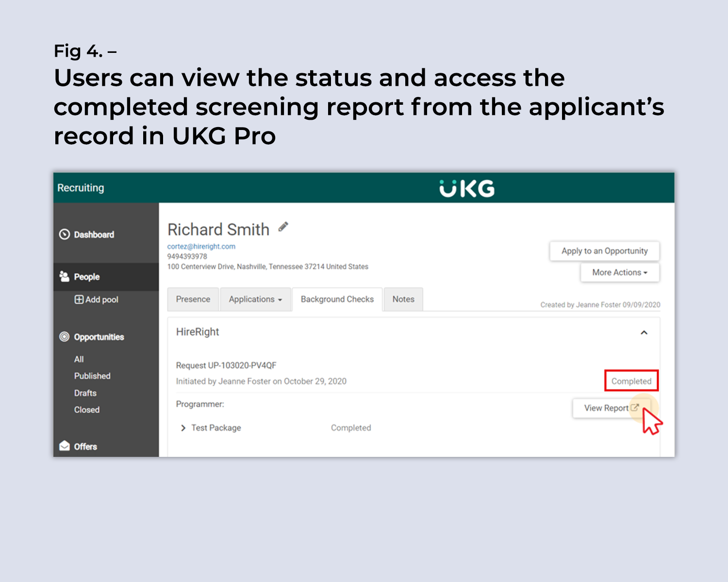Click the Offers envelope icon
The image size is (728, 582).
[x=65, y=446]
